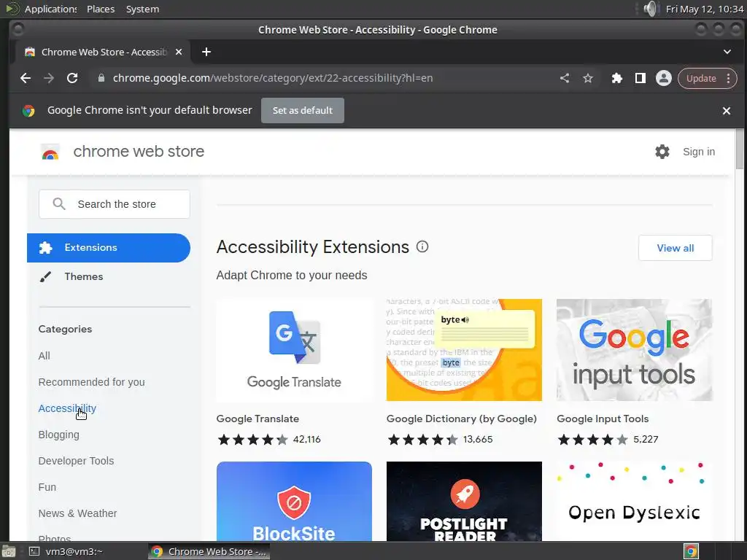747x560 pixels.
Task: Click the Chrome Web Store taskbar button
Action: tap(209, 551)
